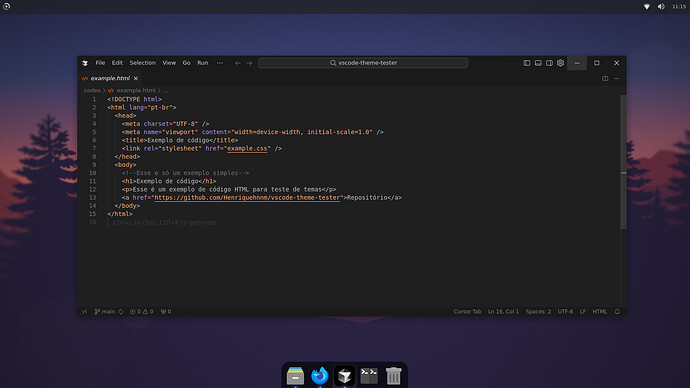This screenshot has width=690, height=388.
Task: Toggle the bottom panel layout icon
Action: point(538,63)
